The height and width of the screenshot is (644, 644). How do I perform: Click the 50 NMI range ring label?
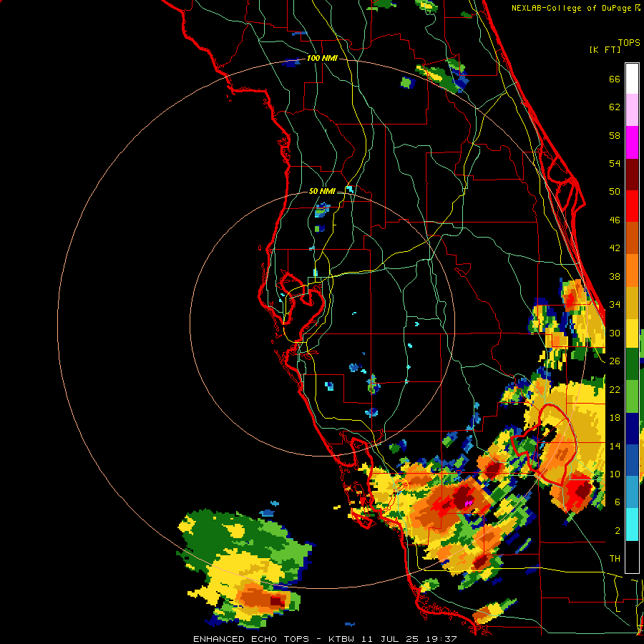point(321,191)
